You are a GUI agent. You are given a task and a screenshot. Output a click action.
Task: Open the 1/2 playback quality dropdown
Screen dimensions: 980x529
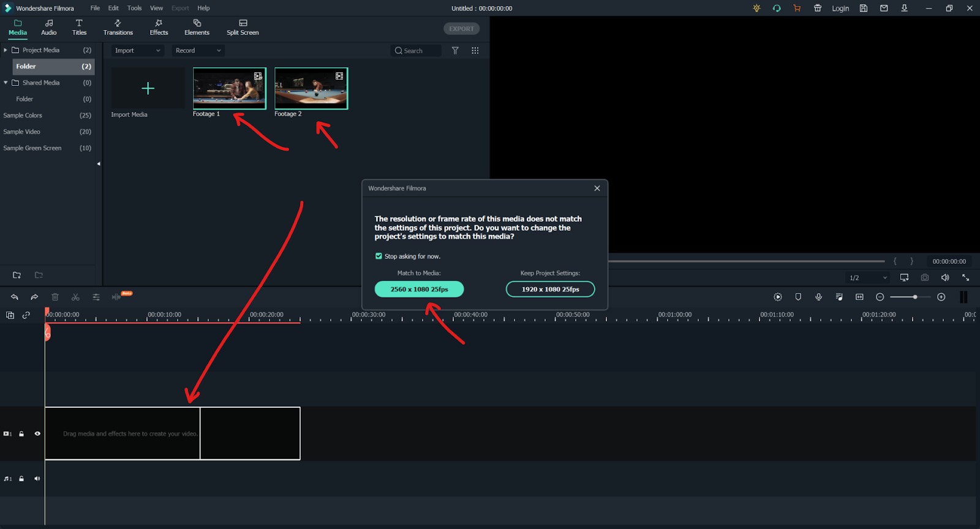[x=867, y=278]
